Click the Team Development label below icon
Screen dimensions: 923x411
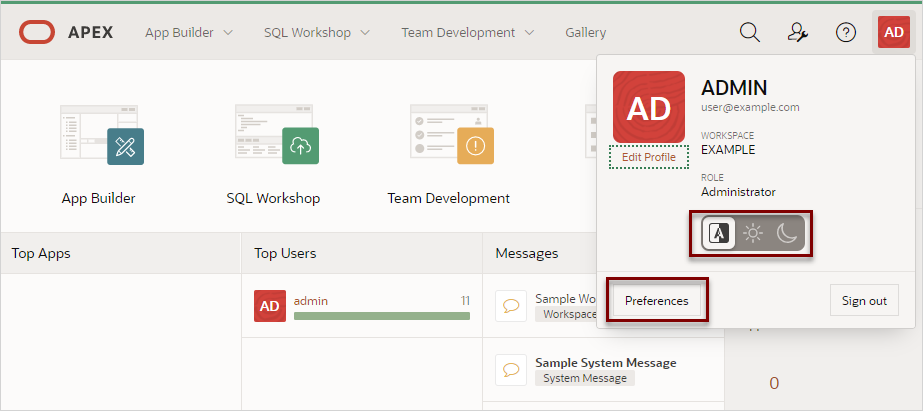coord(449,198)
